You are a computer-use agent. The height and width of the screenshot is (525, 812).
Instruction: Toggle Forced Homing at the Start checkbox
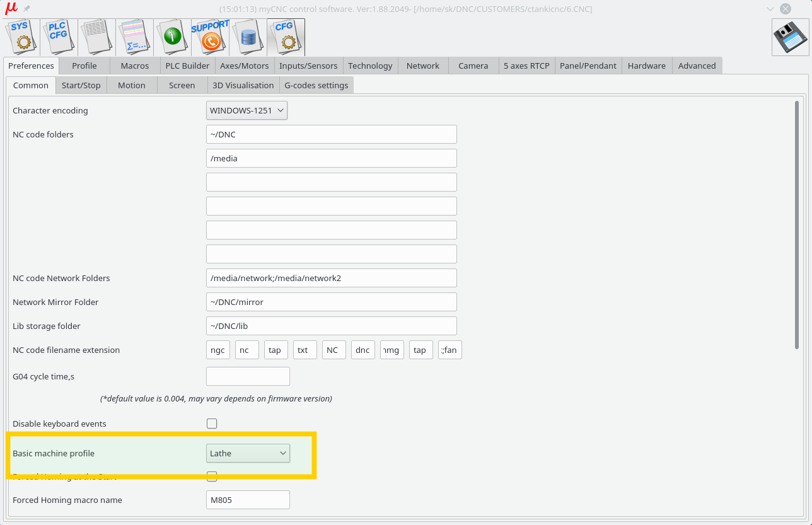click(212, 476)
